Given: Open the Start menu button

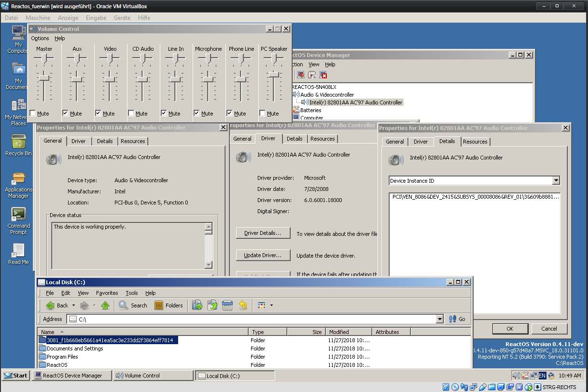Looking at the screenshot, I should (x=16, y=376).
